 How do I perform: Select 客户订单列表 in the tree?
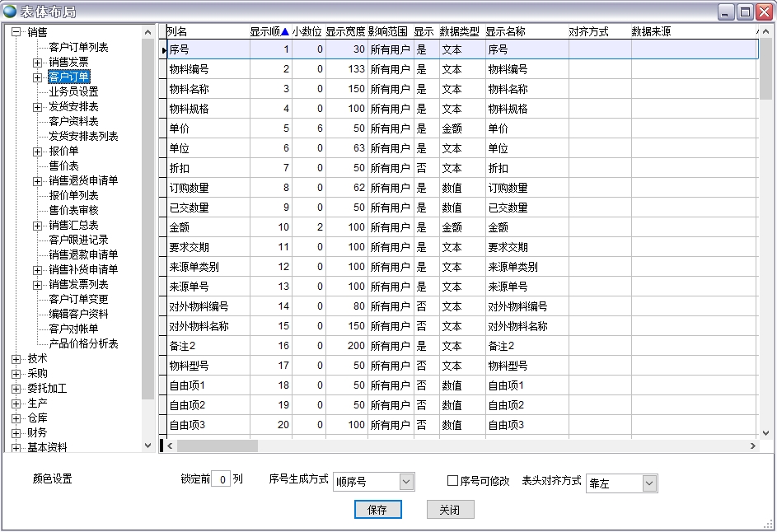[x=78, y=48]
